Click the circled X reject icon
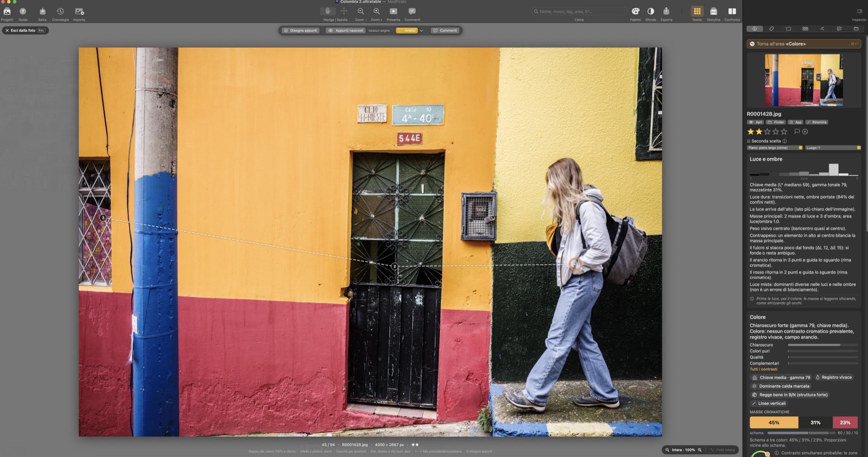868x457 pixels. 805,132
